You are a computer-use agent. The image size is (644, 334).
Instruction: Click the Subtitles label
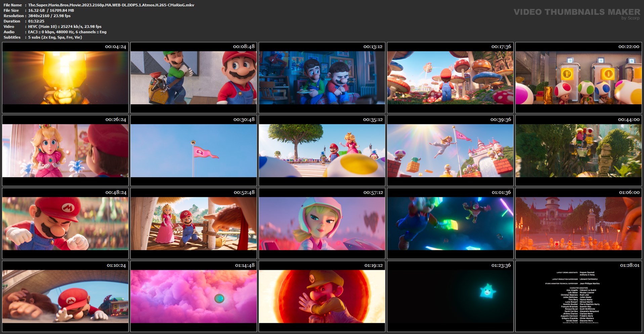click(12, 37)
